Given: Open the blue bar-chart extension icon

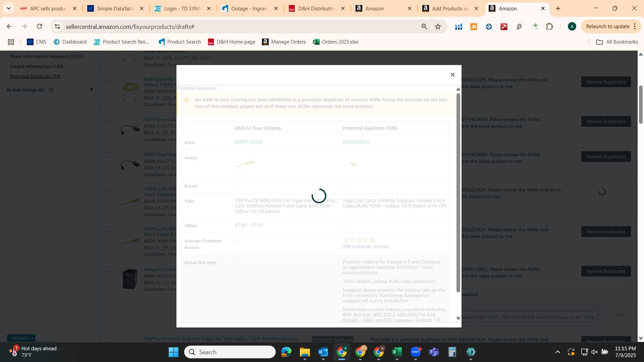Looking at the screenshot, I should pyautogui.click(x=459, y=26).
